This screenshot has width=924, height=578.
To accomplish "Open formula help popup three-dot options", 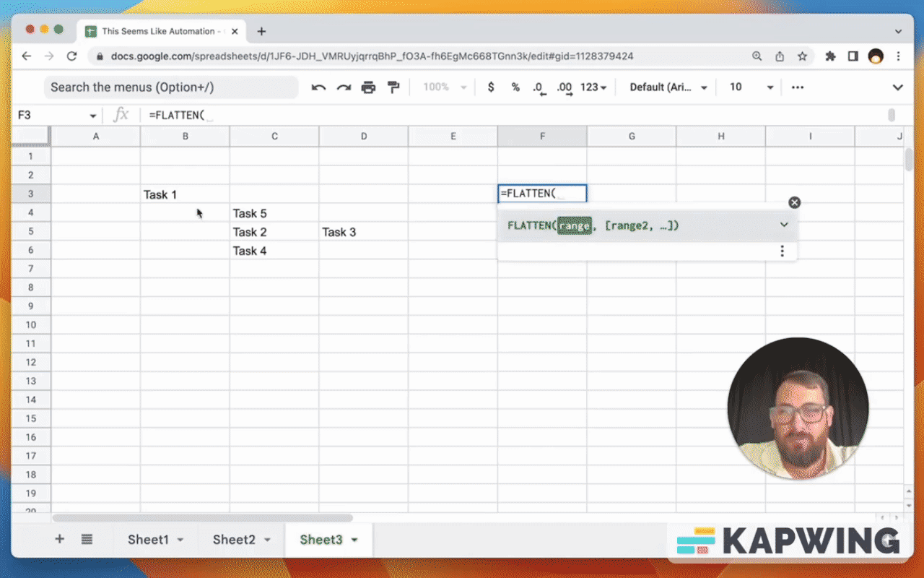I will (782, 251).
